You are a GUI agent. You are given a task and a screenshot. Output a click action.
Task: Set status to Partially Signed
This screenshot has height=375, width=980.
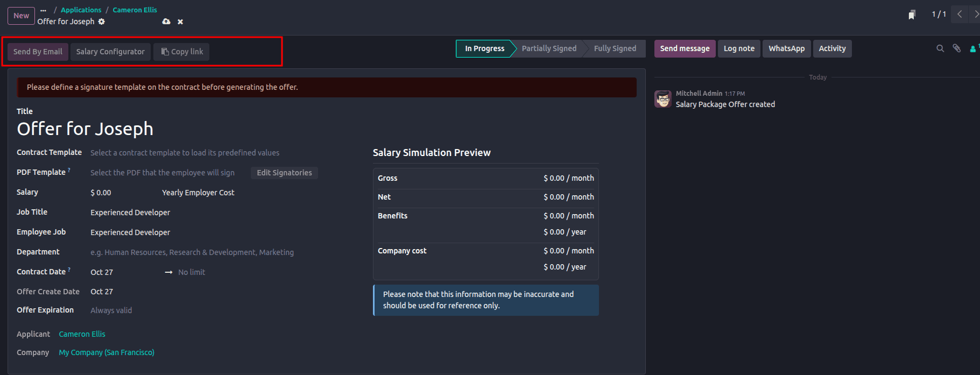(x=549, y=48)
